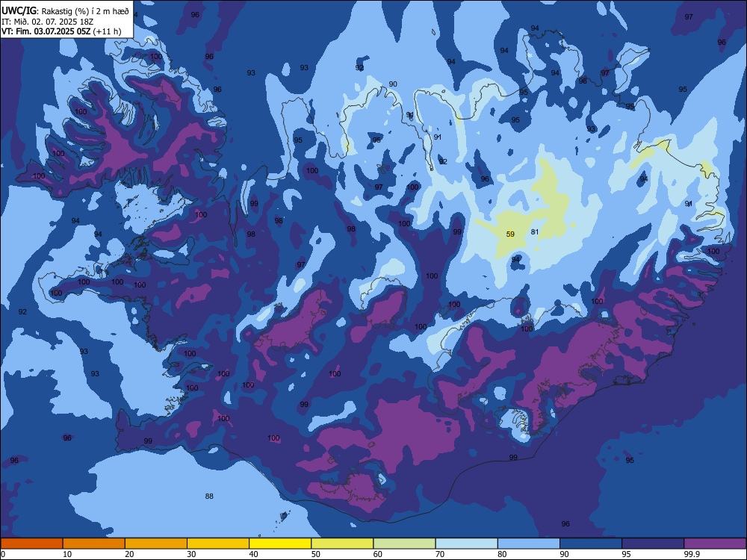This screenshot has width=747, height=560.
Task: Click the dark orange 0–10 legend swatch
Action: click(31, 544)
